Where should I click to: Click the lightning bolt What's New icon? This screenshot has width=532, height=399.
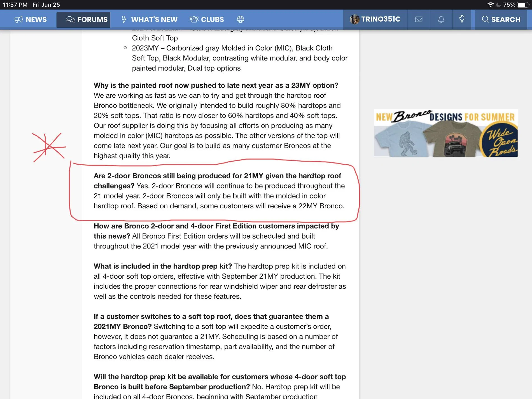point(124,19)
